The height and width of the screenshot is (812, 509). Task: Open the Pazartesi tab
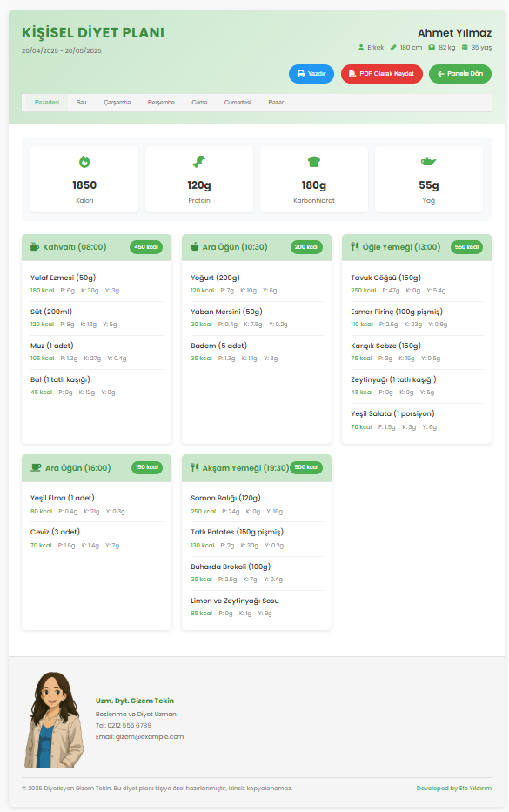point(47,103)
